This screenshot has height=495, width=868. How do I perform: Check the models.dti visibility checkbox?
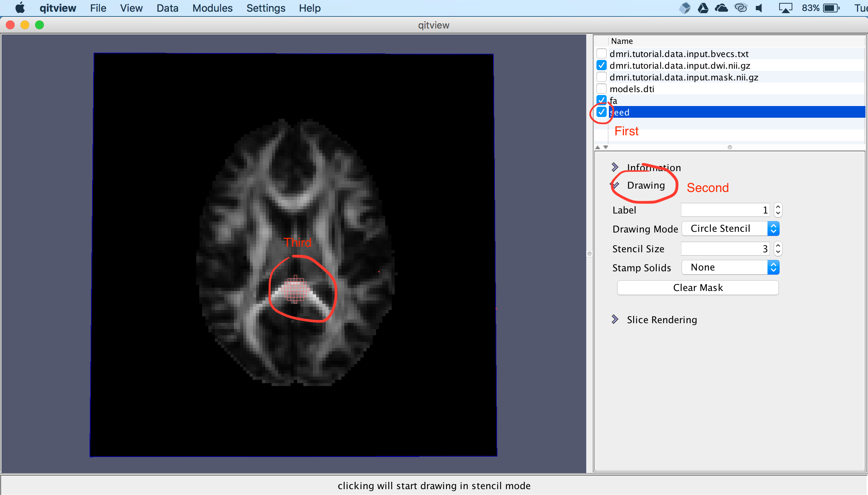point(602,89)
